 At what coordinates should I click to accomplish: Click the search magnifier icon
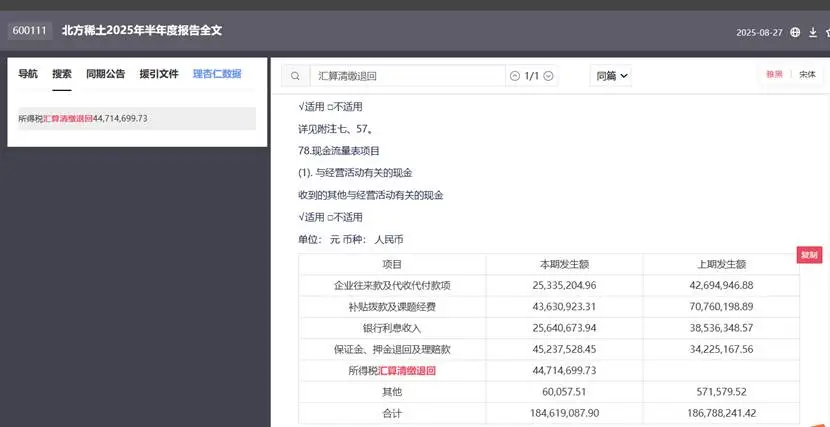[295, 76]
